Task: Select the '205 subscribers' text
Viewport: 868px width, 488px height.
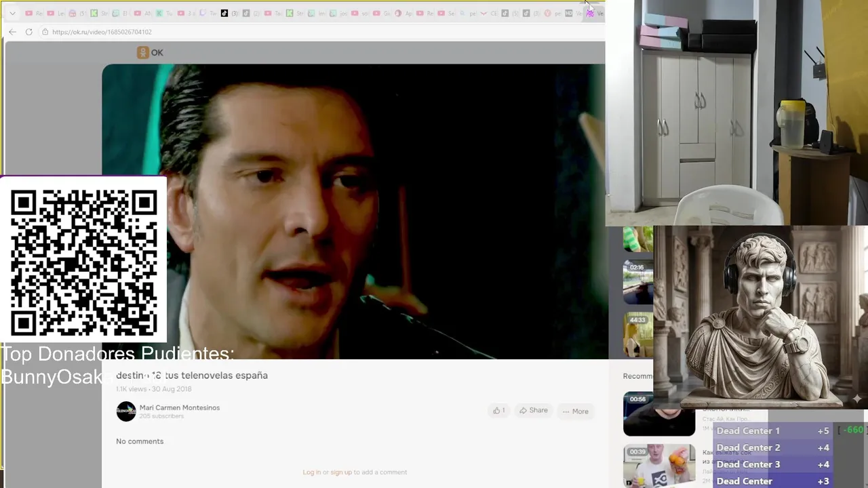Action: point(161,416)
